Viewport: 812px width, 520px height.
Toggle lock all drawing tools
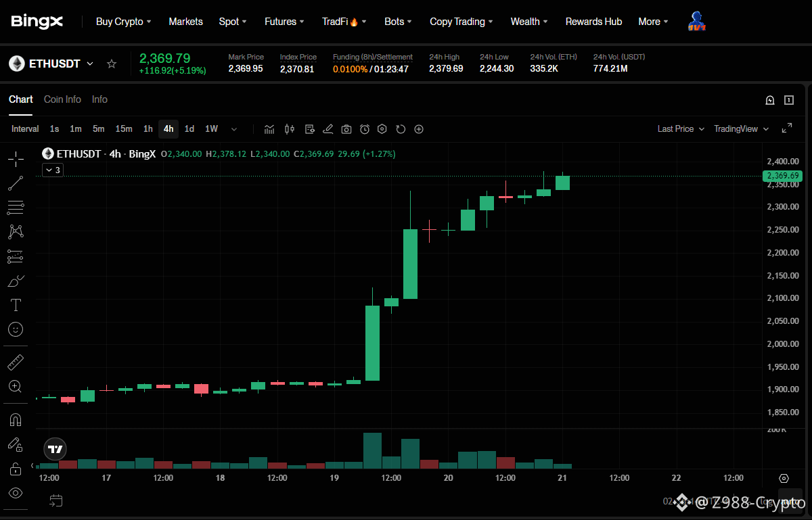[16, 469]
